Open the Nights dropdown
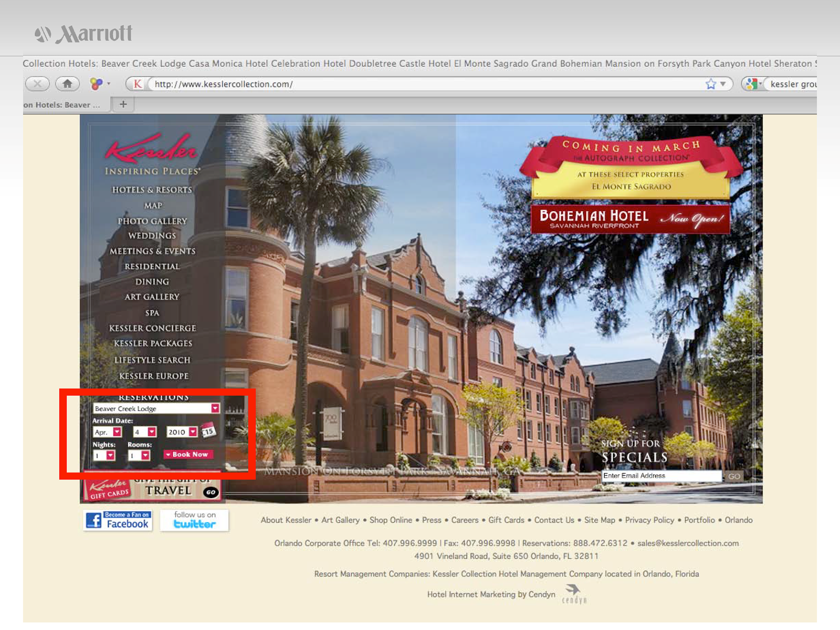Viewport: 840px width, 630px height. [x=104, y=455]
